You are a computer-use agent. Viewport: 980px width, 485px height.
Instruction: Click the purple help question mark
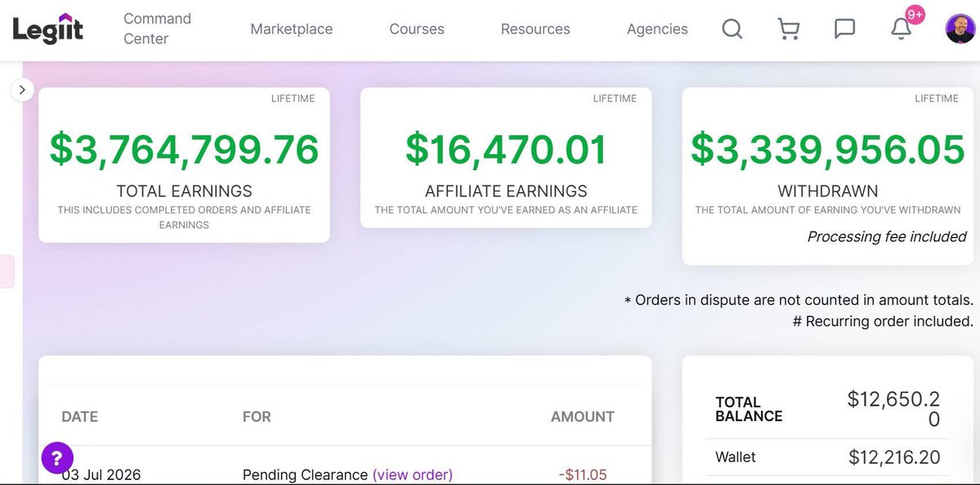click(57, 459)
